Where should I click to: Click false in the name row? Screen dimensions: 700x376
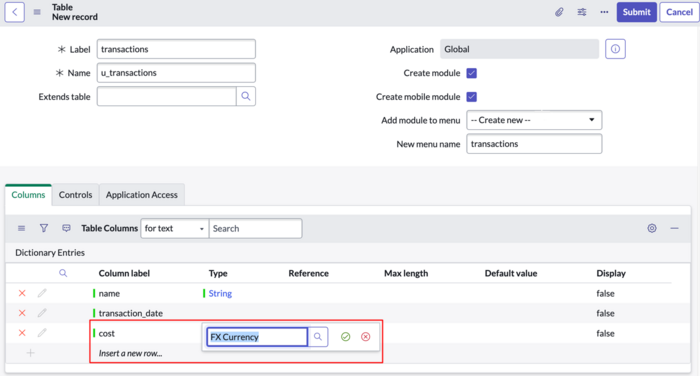tap(605, 293)
